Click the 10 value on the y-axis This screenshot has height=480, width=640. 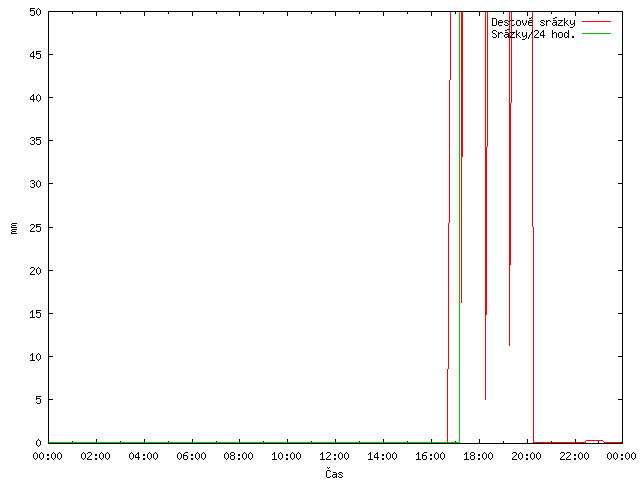click(x=36, y=357)
